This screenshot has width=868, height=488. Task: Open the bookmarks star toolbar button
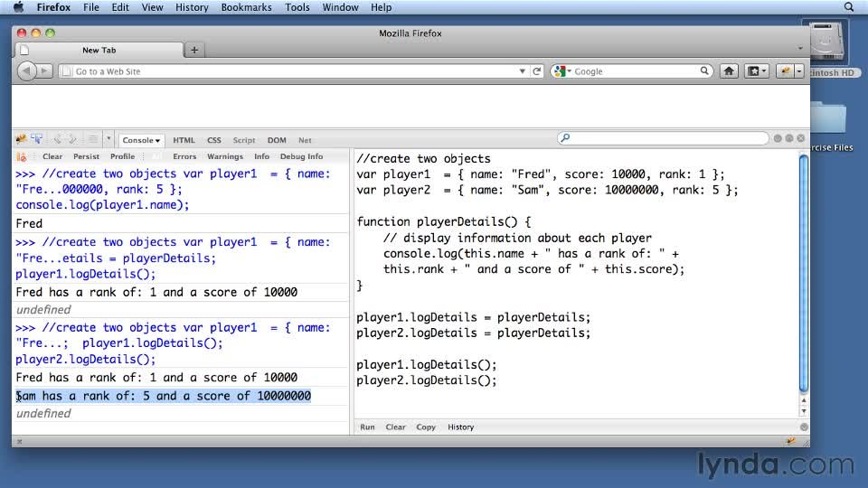click(756, 70)
